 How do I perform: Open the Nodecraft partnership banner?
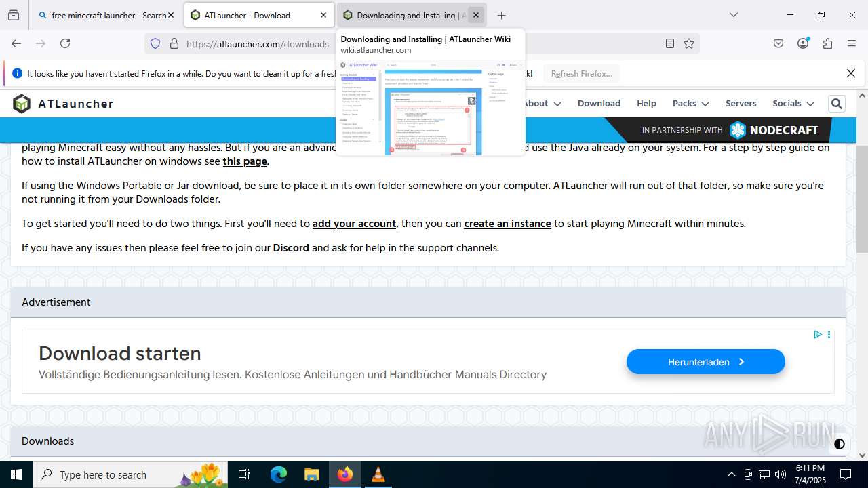pos(730,130)
